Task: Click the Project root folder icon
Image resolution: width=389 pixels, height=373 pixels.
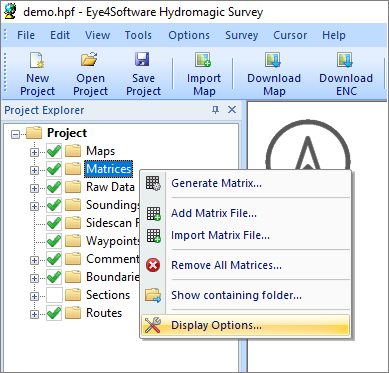Action: (34, 133)
